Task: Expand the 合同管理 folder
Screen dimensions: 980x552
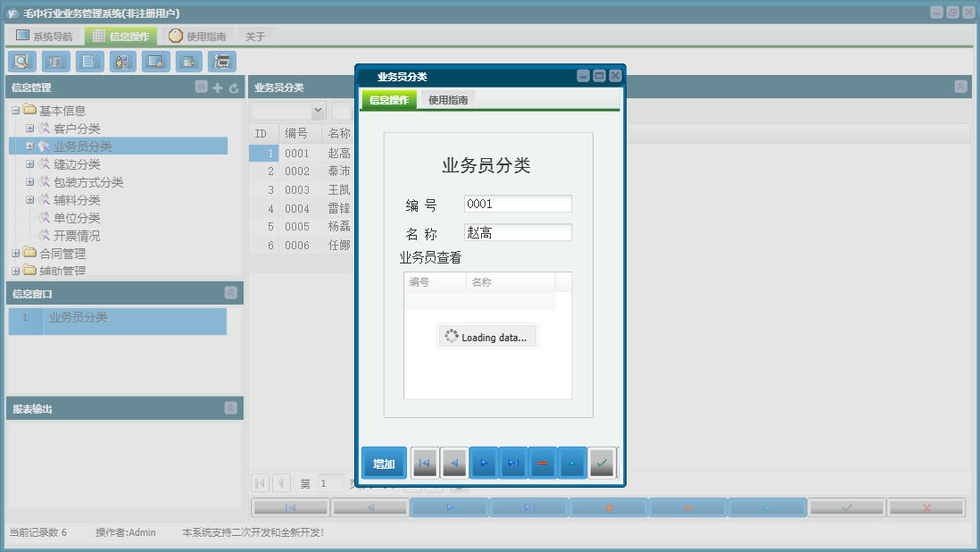Action: point(16,254)
